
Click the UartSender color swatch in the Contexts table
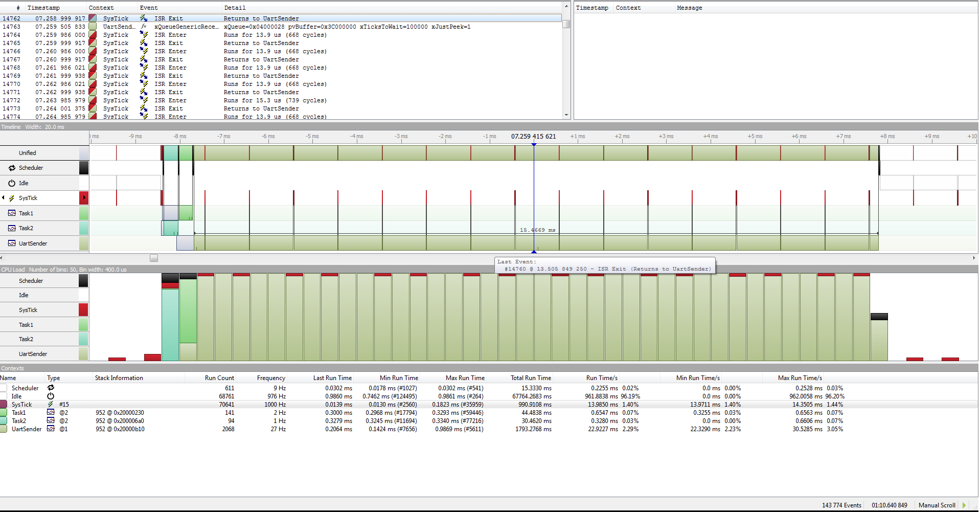pos(4,429)
